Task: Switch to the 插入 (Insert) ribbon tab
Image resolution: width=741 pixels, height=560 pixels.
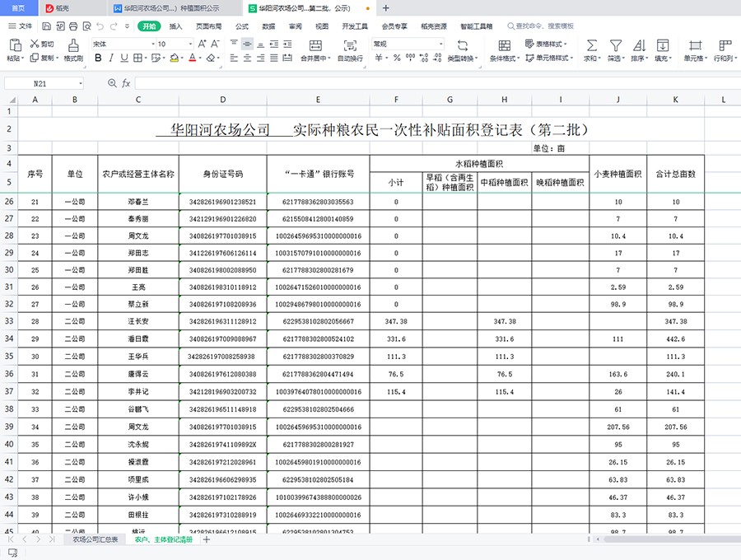Action: (x=175, y=26)
